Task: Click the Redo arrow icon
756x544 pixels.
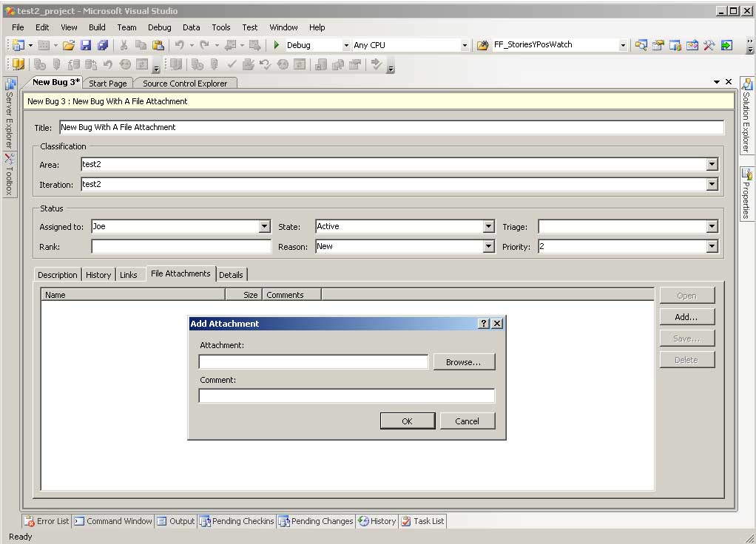Action: 204,45
